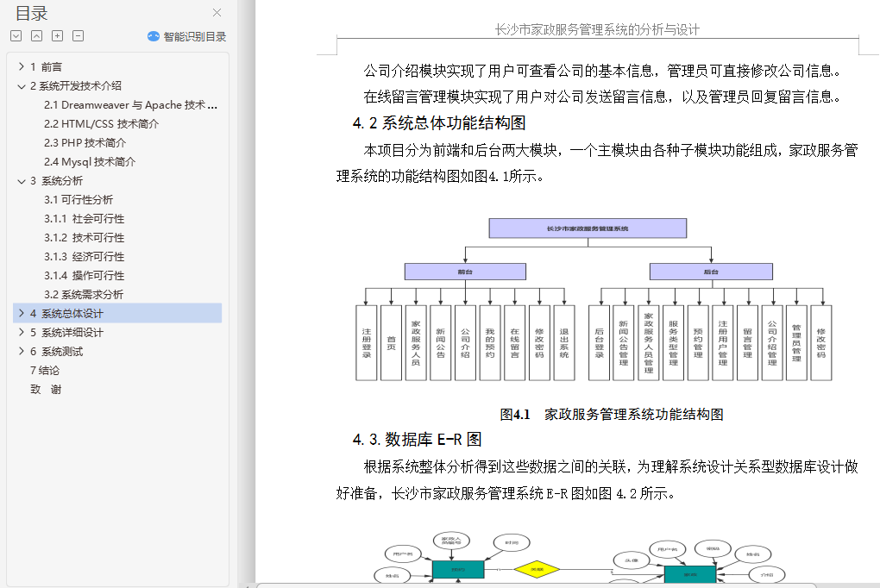Open 智能识别目录 smart outline recognition
880x588 pixels.
coord(187,36)
